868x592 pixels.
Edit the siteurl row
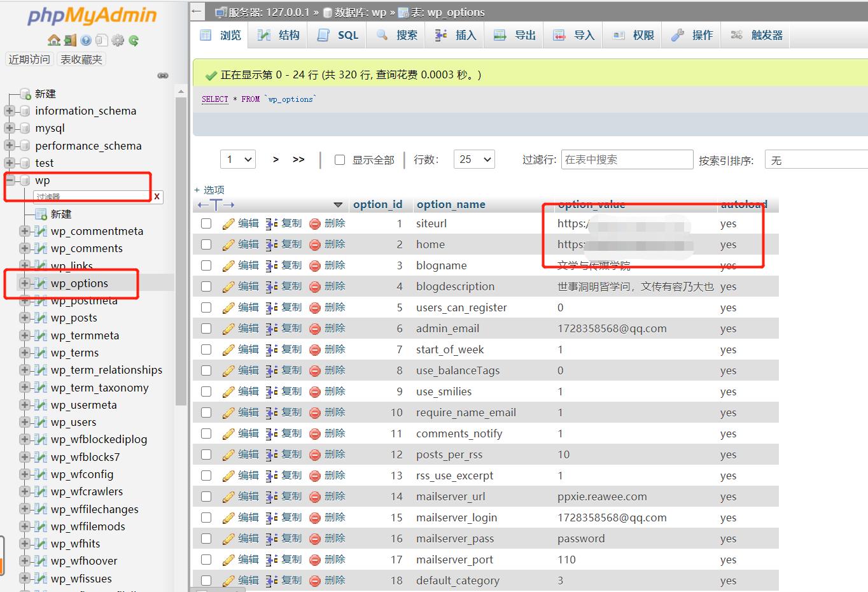point(241,223)
